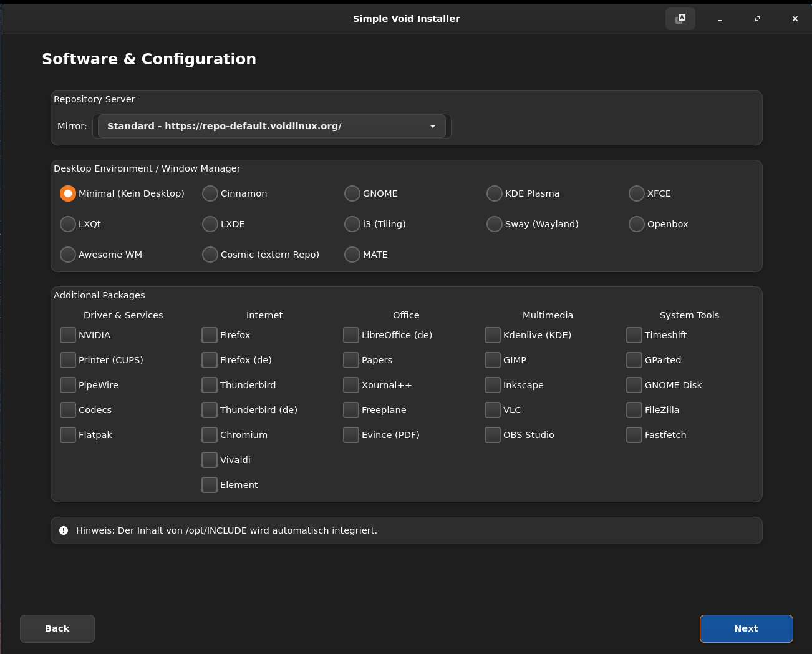Viewport: 812px width, 654px height.
Task: Pick the i3 (Tiling) window manager
Action: click(352, 224)
